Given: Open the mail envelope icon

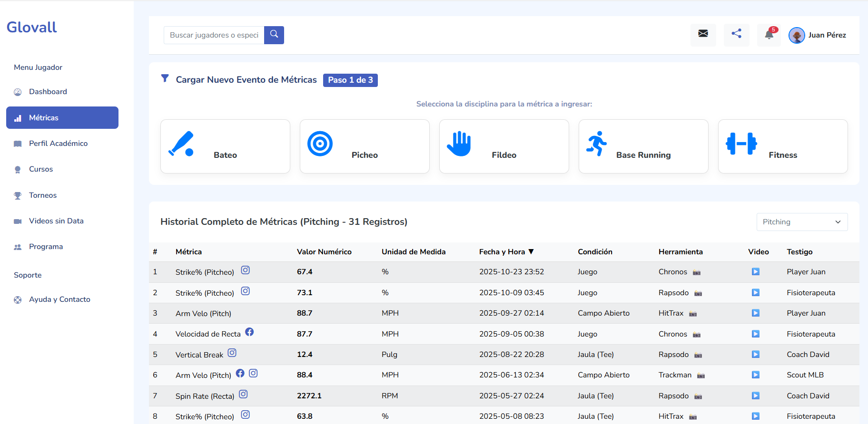Looking at the screenshot, I should tap(703, 34).
